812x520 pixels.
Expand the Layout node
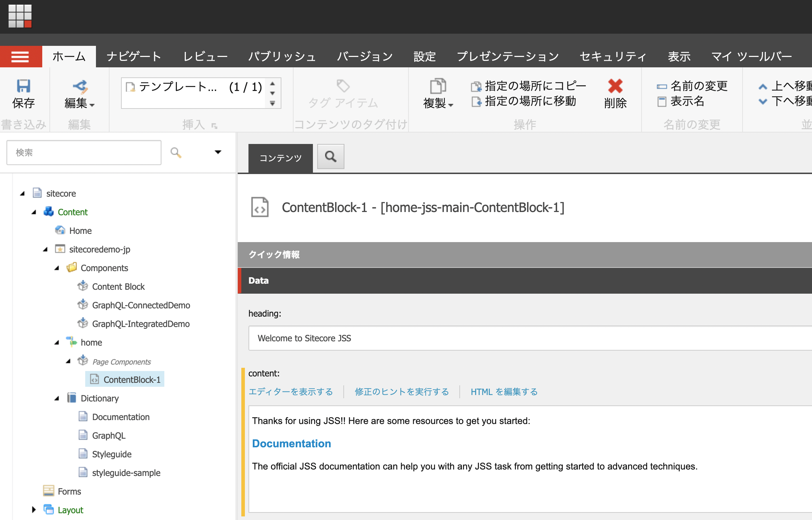(x=34, y=510)
